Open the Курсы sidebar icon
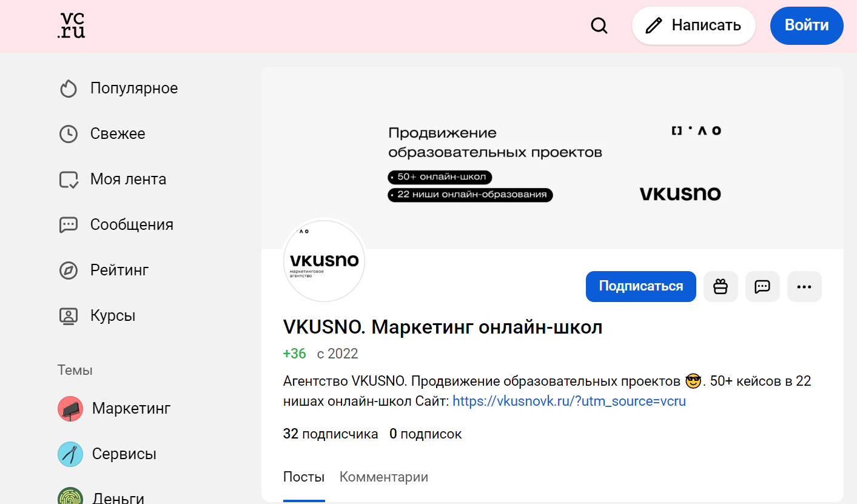 69,316
